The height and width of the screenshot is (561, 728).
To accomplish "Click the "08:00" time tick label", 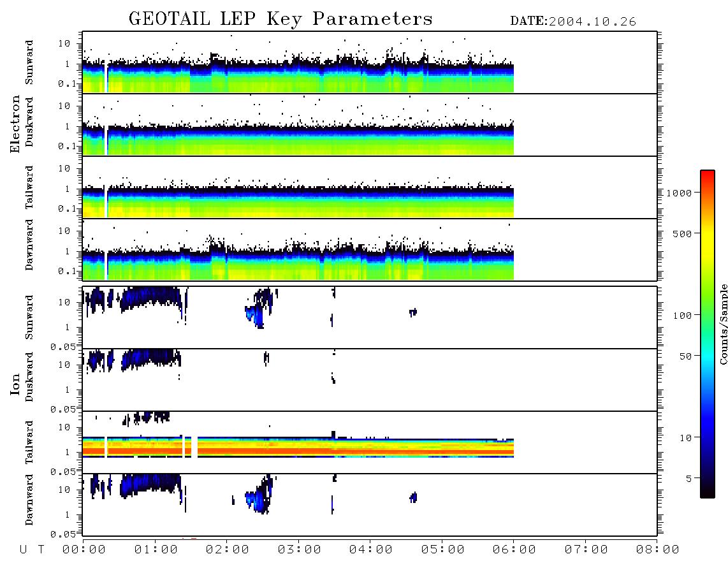I will [658, 550].
